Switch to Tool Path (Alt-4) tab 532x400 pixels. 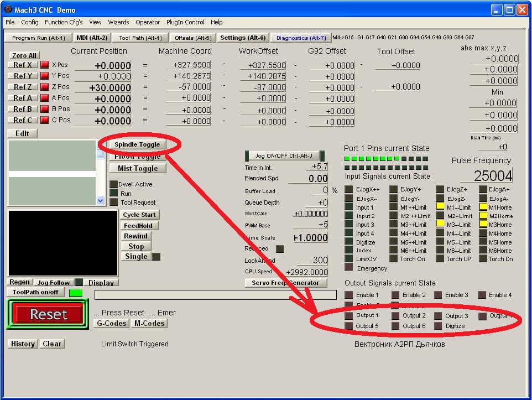click(x=140, y=38)
